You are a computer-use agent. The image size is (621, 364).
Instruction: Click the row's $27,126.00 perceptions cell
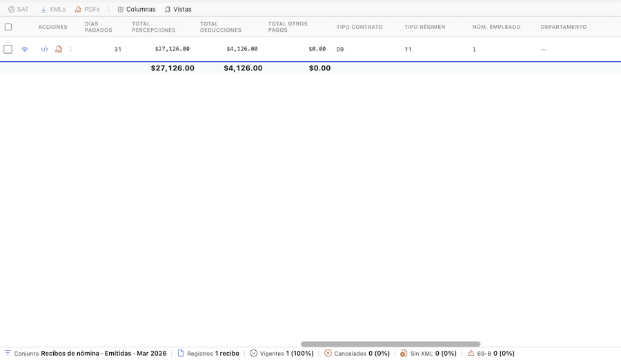point(172,49)
